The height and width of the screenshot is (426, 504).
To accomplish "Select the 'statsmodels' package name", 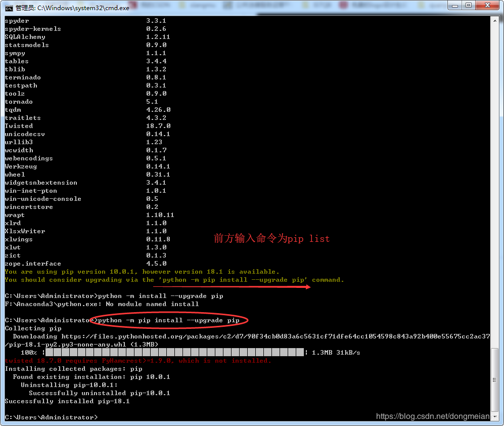I will (x=27, y=45).
